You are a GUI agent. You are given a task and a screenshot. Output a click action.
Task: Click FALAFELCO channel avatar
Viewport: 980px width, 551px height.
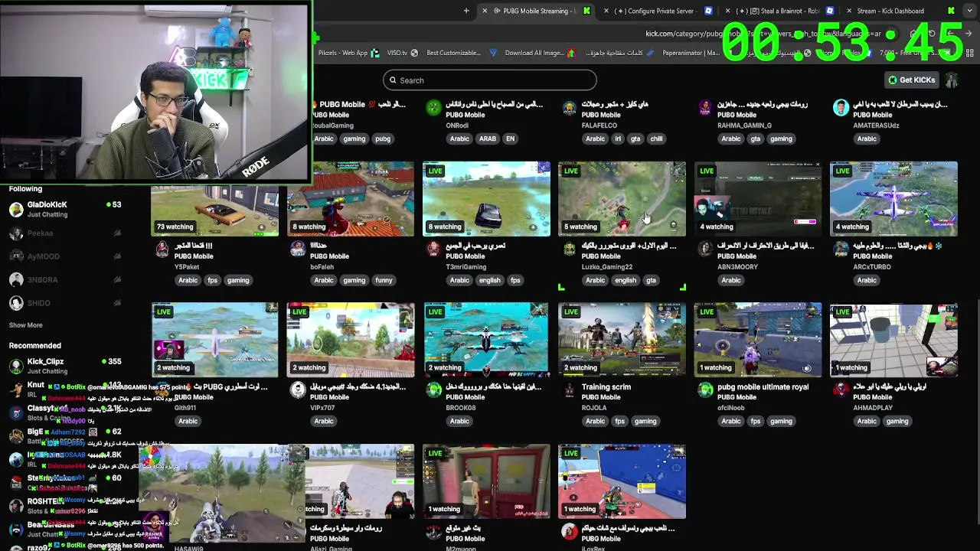pos(570,108)
